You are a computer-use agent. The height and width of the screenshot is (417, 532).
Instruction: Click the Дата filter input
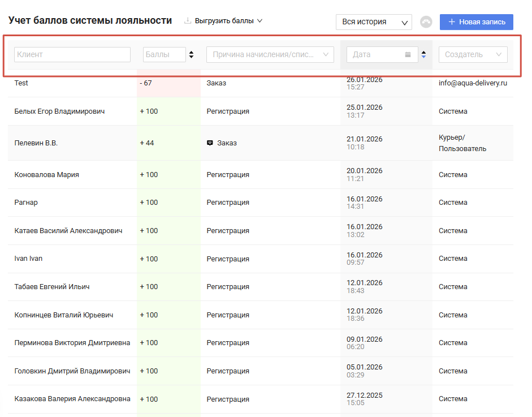pos(376,54)
